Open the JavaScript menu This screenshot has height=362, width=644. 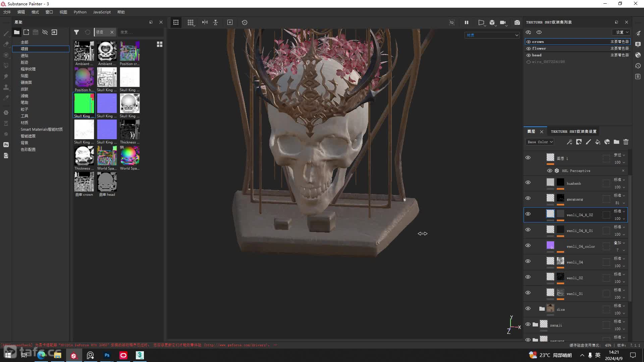pyautogui.click(x=102, y=12)
